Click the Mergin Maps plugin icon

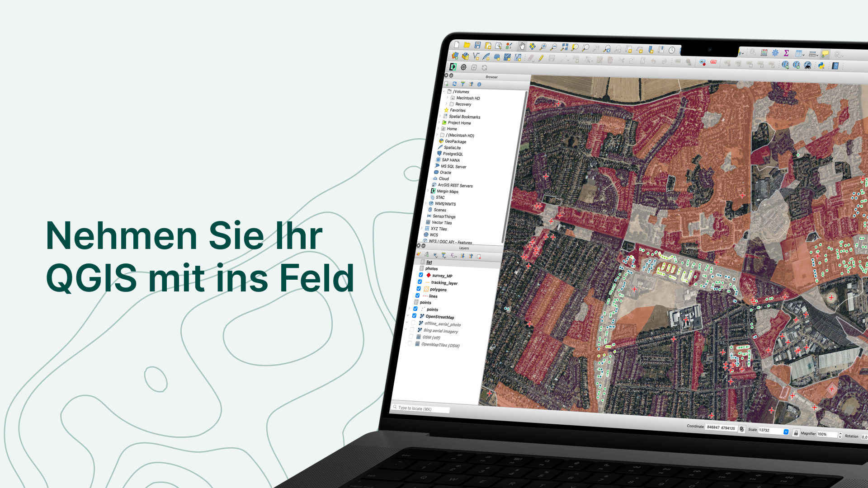coord(453,66)
